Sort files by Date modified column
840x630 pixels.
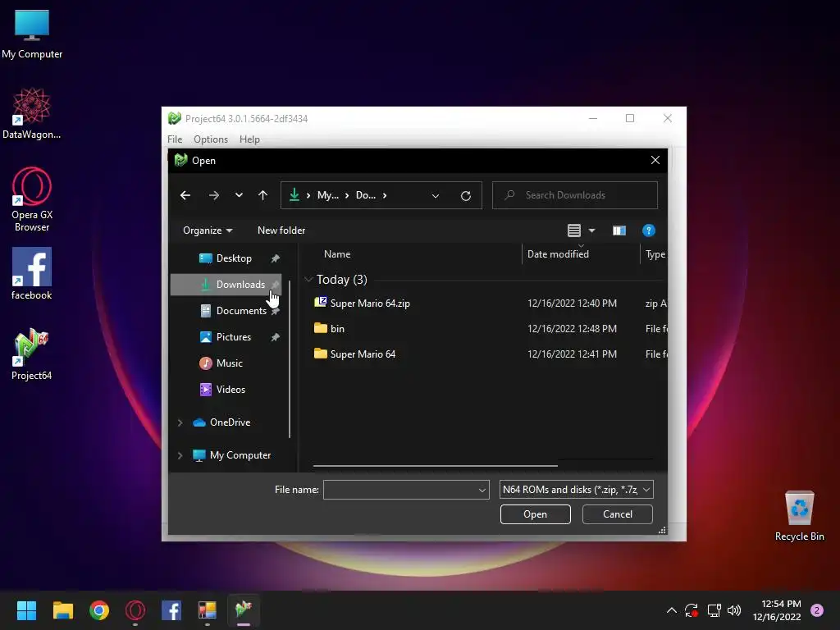[x=558, y=254]
